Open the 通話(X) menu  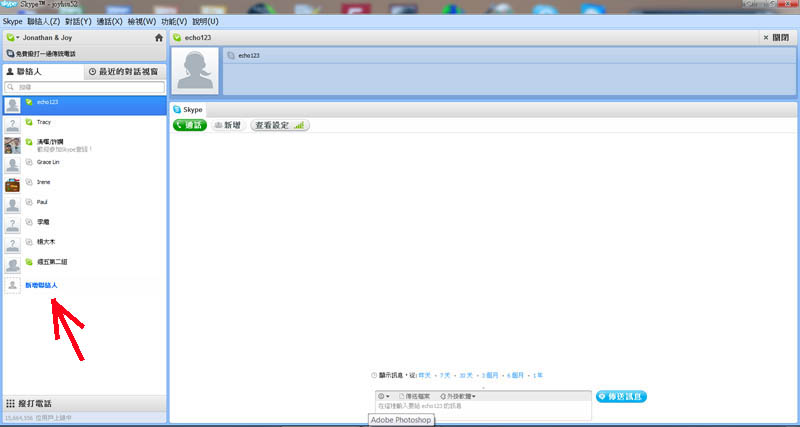click(110, 21)
